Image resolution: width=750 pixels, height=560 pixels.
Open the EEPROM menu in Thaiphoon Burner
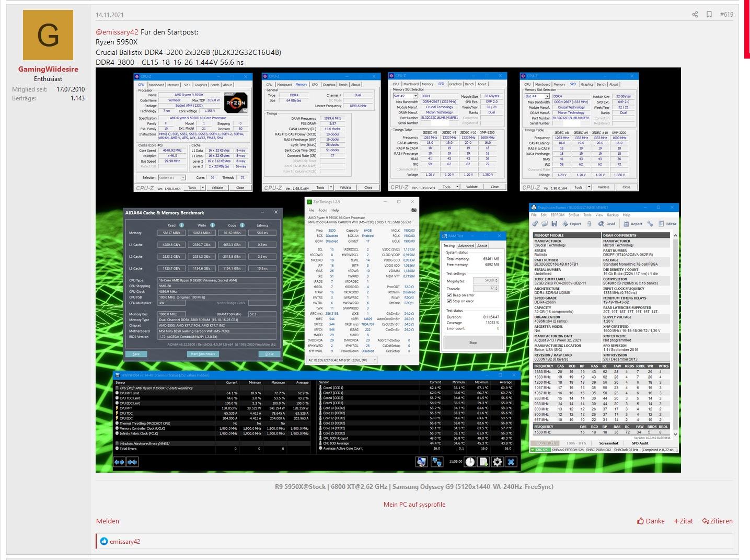click(557, 215)
